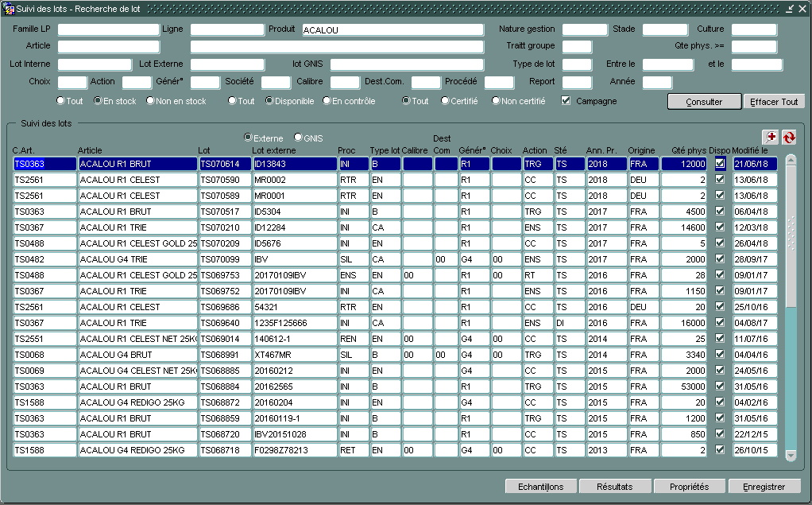Focus the Produit field containing ACALOU
The height and width of the screenshot is (505, 812).
pyautogui.click(x=393, y=30)
